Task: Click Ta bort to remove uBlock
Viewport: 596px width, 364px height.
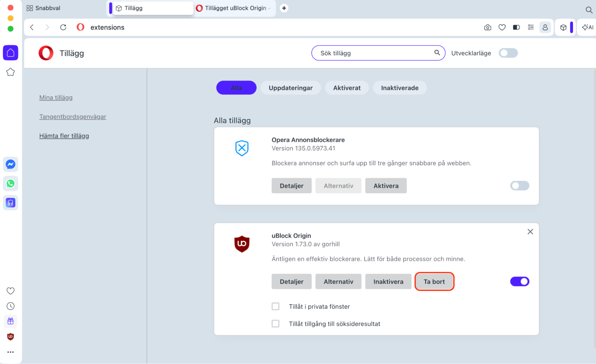Action: tap(434, 282)
